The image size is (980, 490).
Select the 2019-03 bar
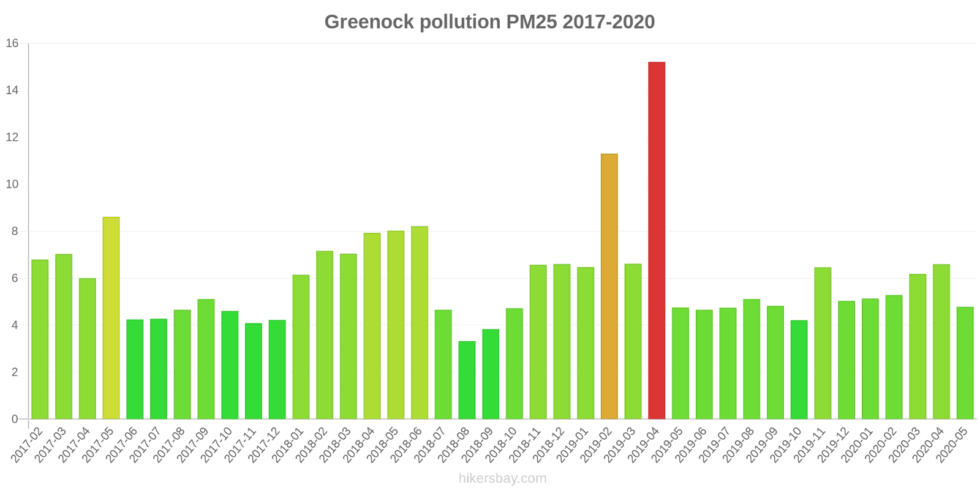click(x=633, y=341)
